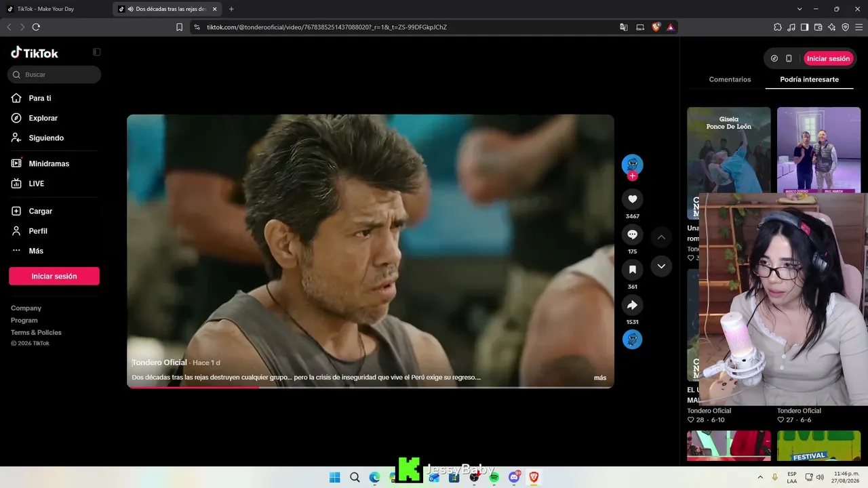Screen dimensions: 868x488
Task: Switch to the Comentarios tab
Action: tap(730, 79)
